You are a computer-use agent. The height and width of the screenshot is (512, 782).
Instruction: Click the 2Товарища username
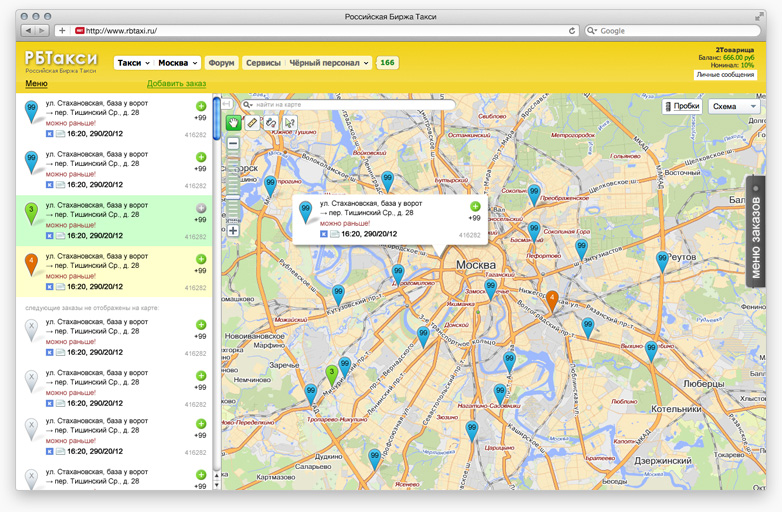click(x=735, y=50)
